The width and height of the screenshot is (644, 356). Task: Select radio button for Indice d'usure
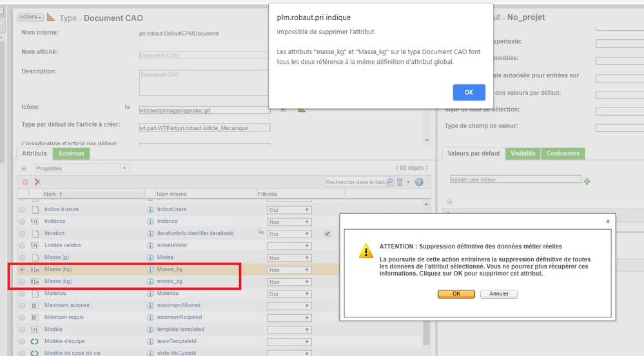point(22,210)
